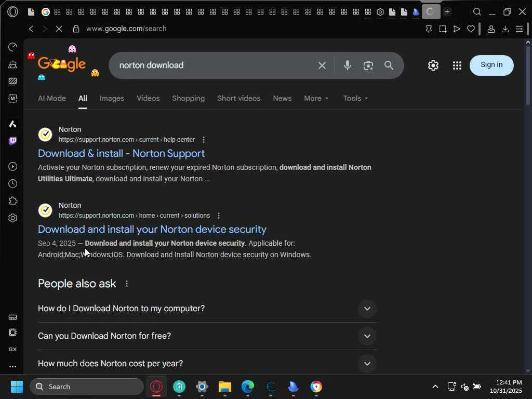Click the heart bookmark icon in toolbar

(471, 29)
